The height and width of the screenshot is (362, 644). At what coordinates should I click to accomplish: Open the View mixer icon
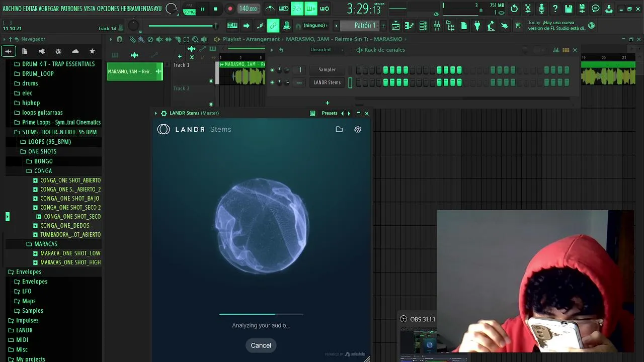click(437, 26)
